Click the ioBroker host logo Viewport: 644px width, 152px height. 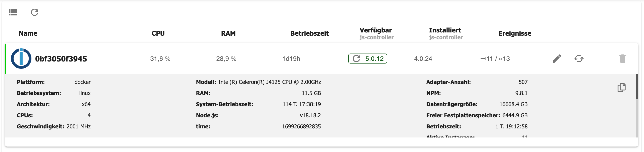(21, 59)
